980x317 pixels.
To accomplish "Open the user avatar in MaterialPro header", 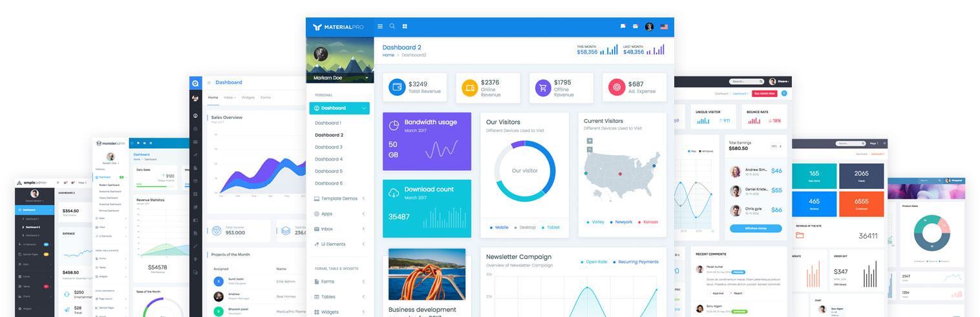I will click(x=649, y=27).
